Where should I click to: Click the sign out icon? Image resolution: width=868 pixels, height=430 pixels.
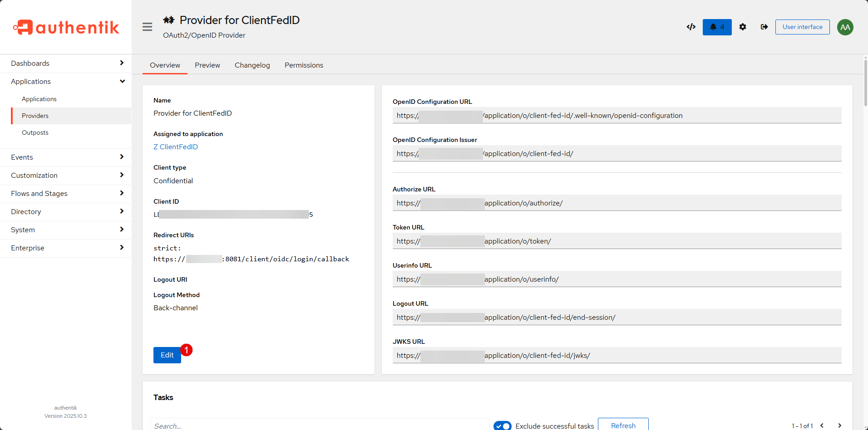[x=764, y=27]
